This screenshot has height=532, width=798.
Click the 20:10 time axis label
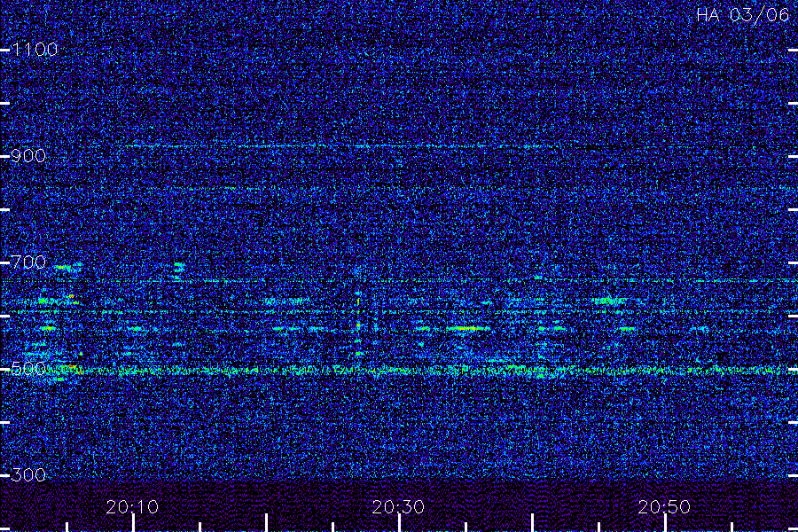click(132, 506)
